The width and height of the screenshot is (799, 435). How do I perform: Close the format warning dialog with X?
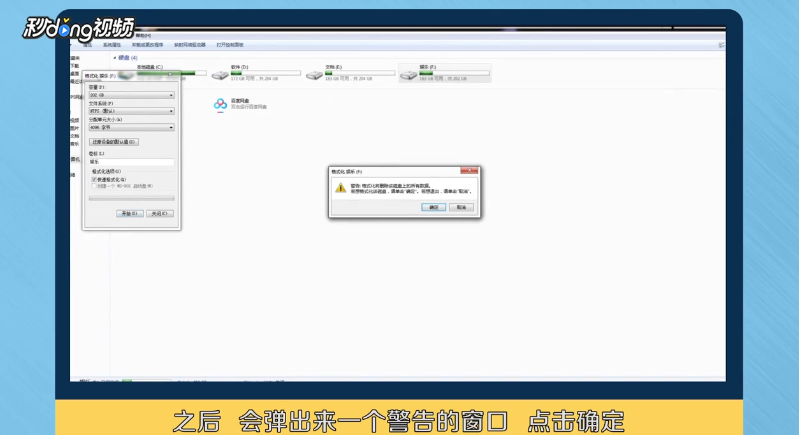(x=469, y=171)
